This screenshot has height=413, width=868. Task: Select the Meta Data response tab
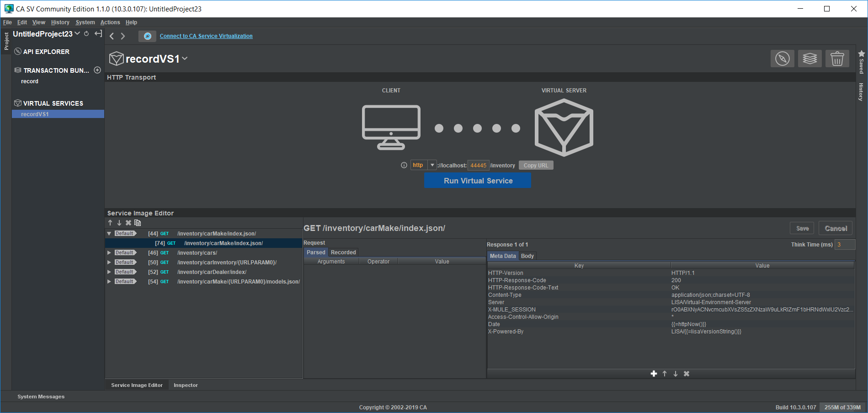click(503, 256)
